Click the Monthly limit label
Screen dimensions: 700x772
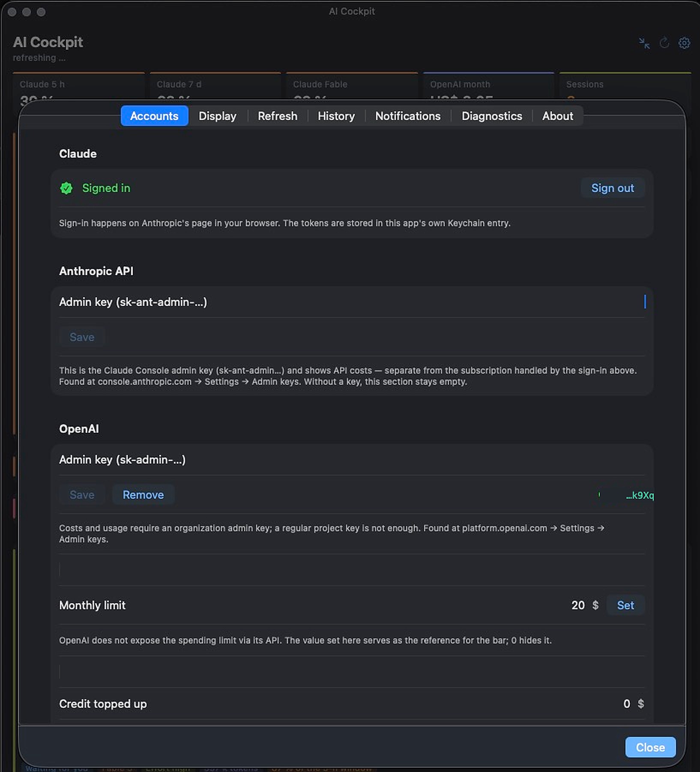pos(92,605)
